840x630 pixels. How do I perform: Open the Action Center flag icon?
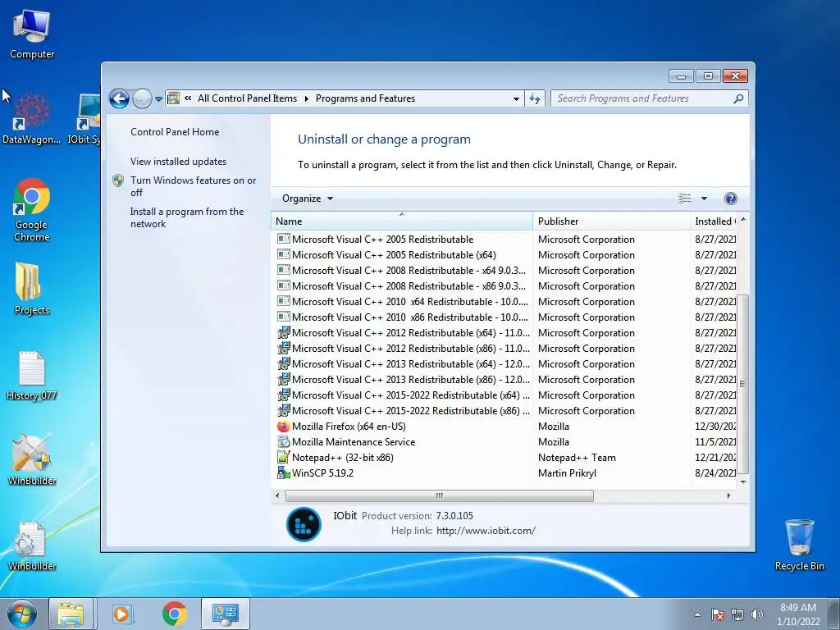click(x=718, y=614)
